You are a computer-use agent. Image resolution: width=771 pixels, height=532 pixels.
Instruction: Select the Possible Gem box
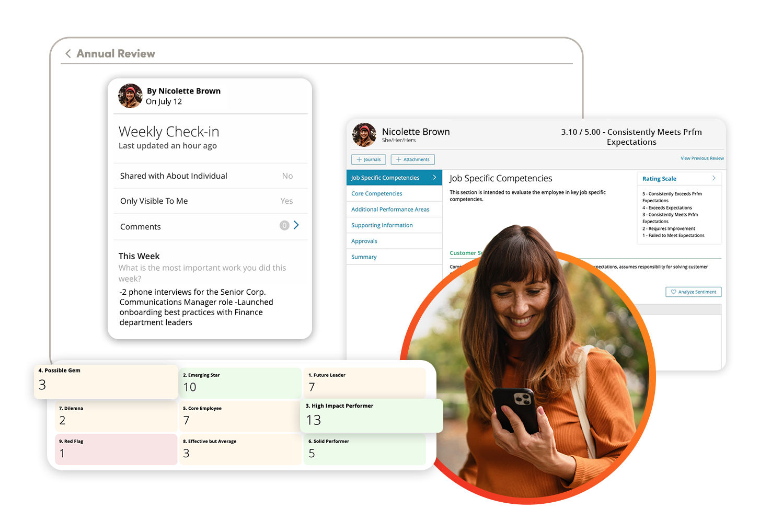pos(106,382)
